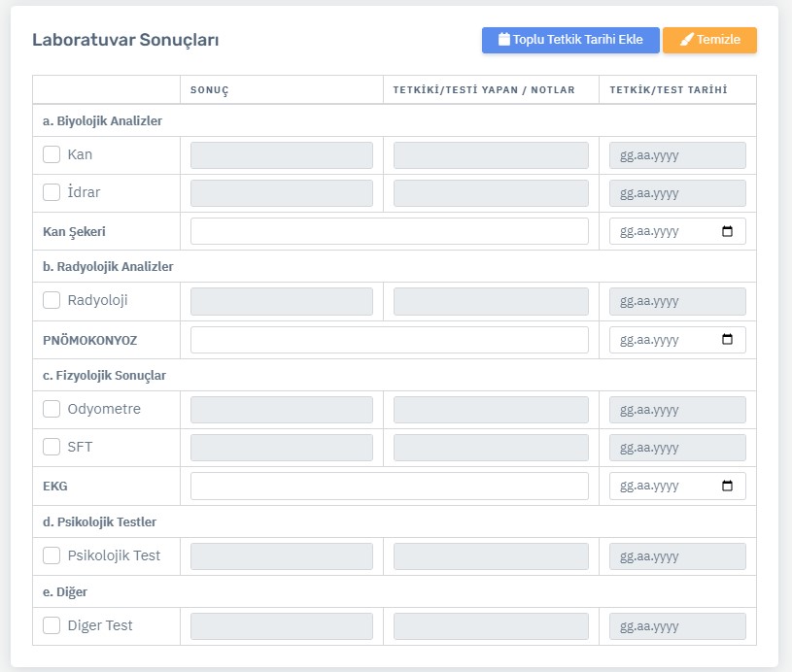Enable the Diger Test checkbox

click(52, 625)
